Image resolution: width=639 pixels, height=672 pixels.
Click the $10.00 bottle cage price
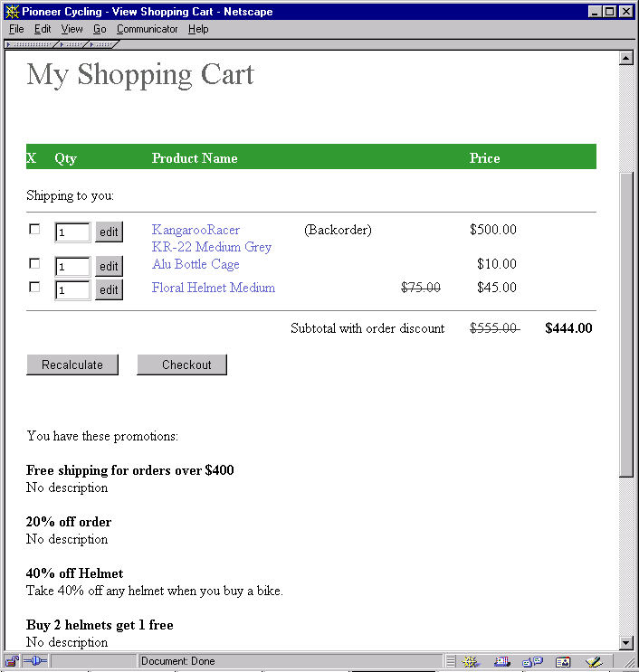[x=497, y=264]
